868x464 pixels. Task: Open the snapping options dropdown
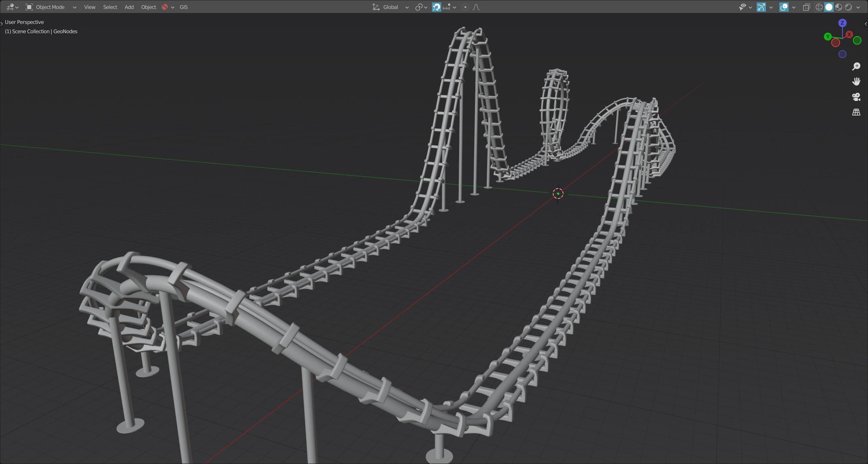[x=449, y=7]
